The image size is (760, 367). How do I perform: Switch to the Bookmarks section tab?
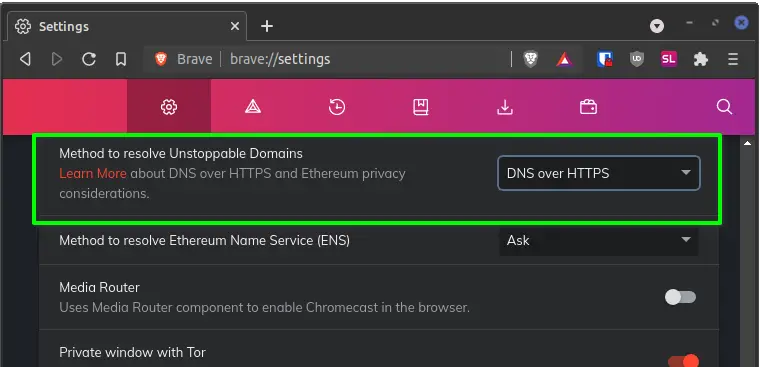coord(421,107)
